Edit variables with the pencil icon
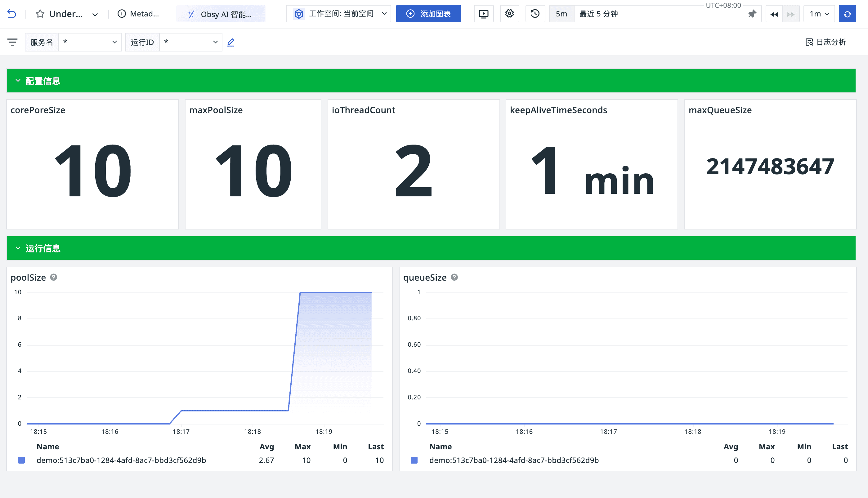 coord(230,42)
